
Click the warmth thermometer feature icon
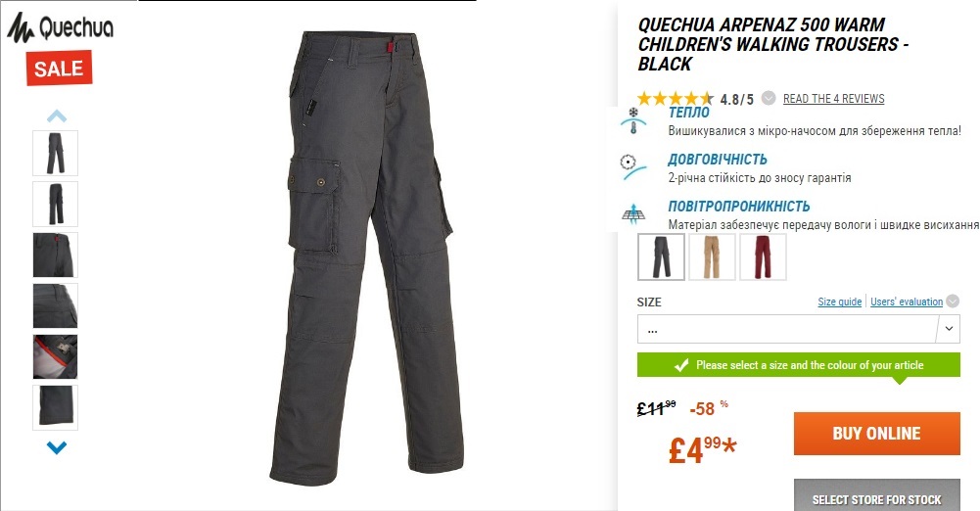coord(633,121)
